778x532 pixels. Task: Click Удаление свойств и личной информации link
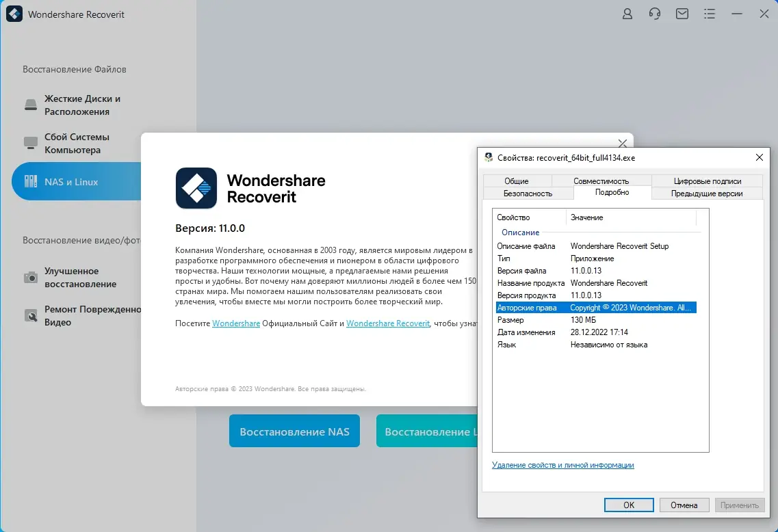pos(562,465)
